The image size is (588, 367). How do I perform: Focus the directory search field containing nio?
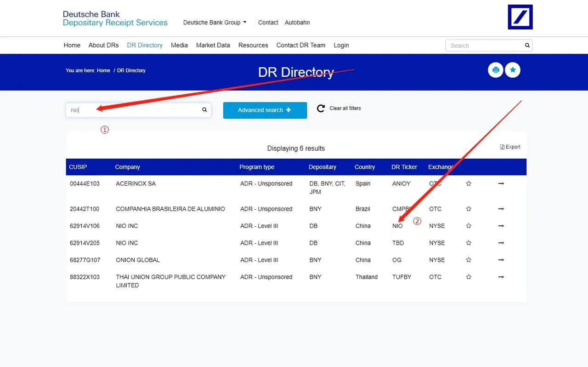click(x=133, y=110)
